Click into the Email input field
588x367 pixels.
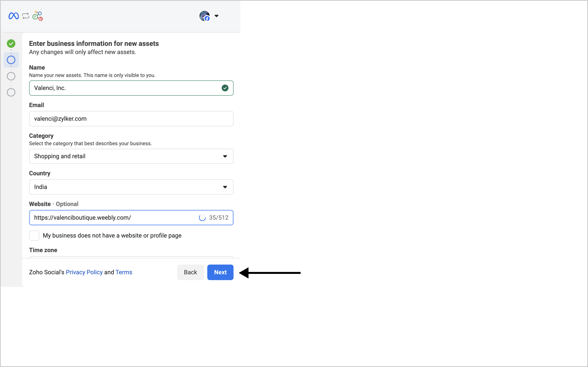point(131,119)
